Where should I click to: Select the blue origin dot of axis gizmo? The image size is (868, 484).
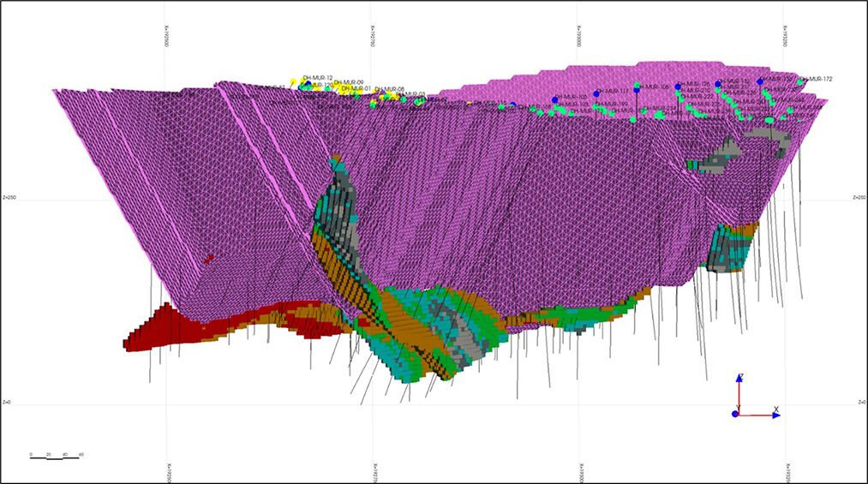point(735,415)
